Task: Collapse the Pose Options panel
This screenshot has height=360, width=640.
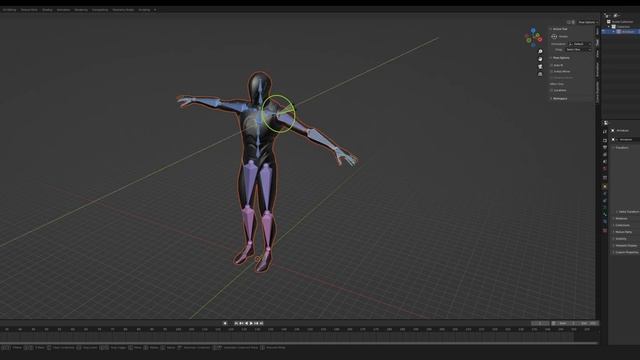Action: point(560,58)
